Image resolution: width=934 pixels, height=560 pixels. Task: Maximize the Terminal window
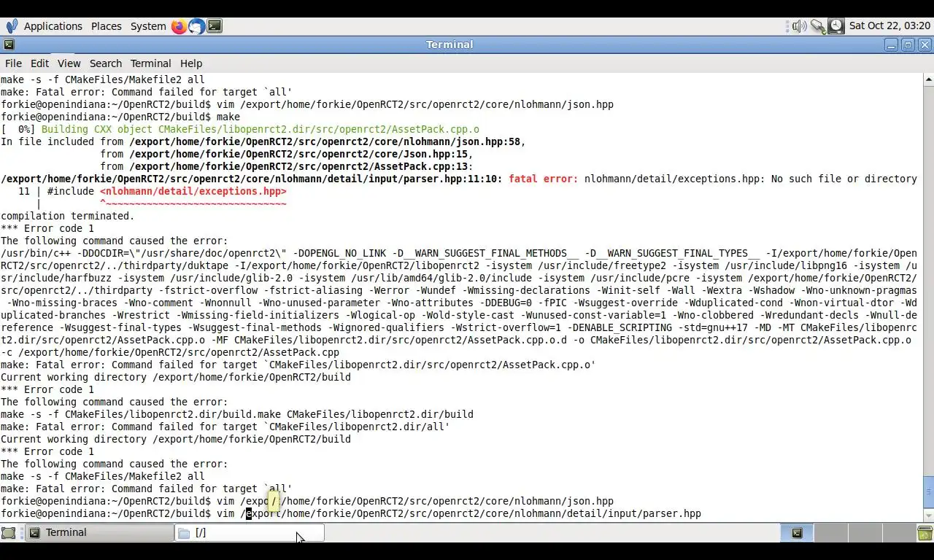(x=908, y=44)
